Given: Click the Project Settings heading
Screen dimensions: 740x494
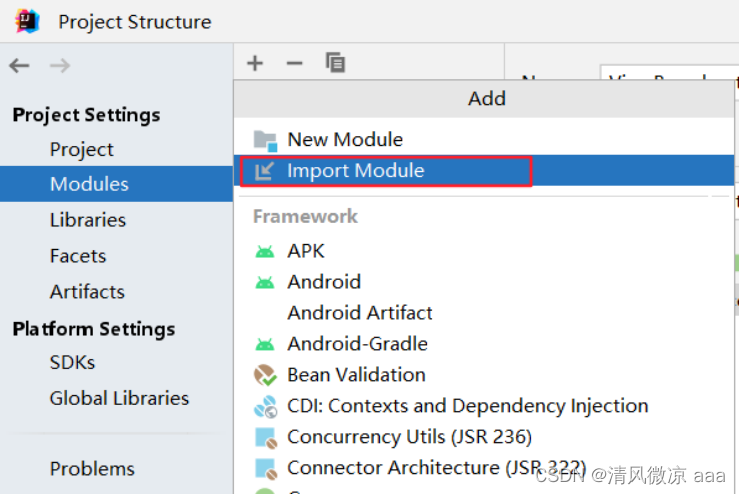Looking at the screenshot, I should [86, 115].
